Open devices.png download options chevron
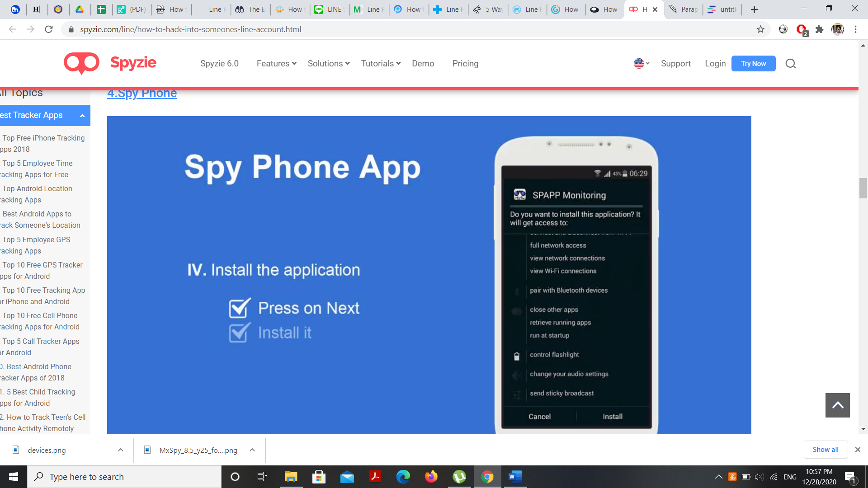The height and width of the screenshot is (488, 868). coord(120,450)
